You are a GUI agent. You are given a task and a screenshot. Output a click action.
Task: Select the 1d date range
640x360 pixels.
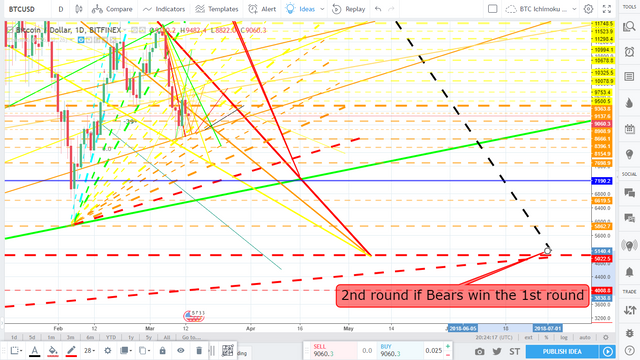click(x=14, y=337)
